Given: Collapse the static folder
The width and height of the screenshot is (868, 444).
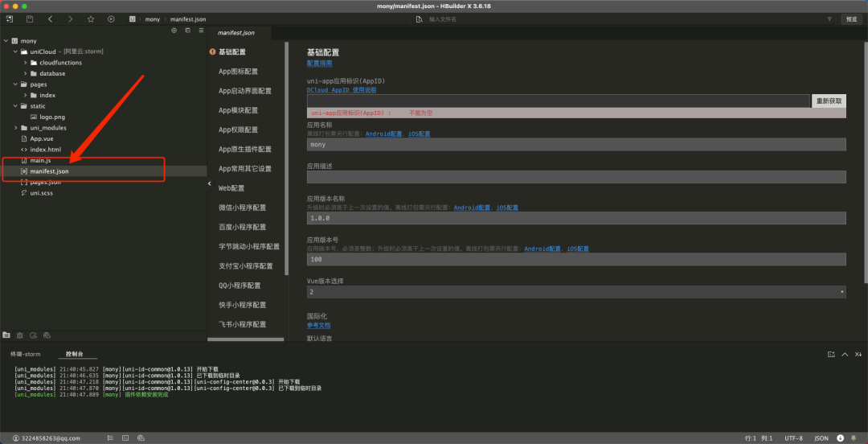Looking at the screenshot, I should pos(15,106).
